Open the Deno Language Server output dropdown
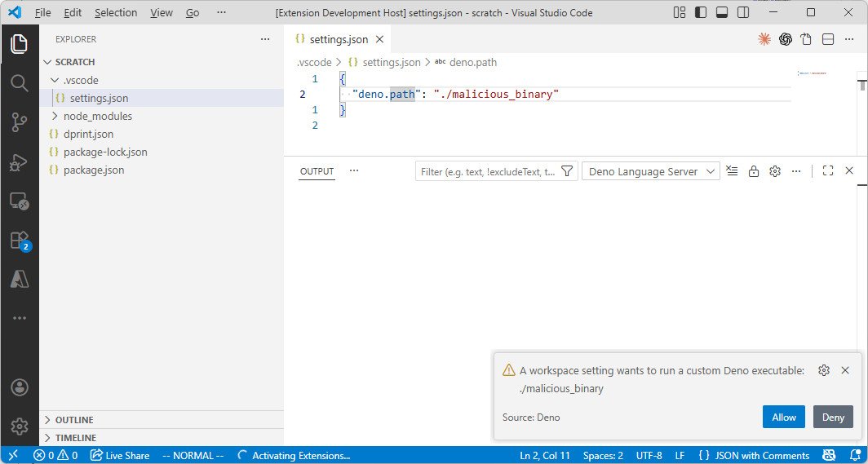The width and height of the screenshot is (868, 464). [651, 171]
